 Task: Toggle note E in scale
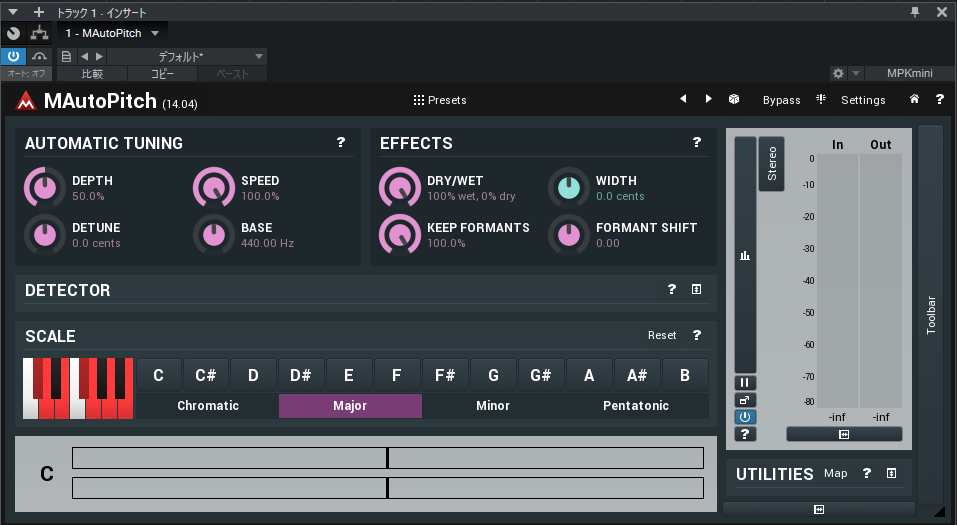pyautogui.click(x=348, y=375)
